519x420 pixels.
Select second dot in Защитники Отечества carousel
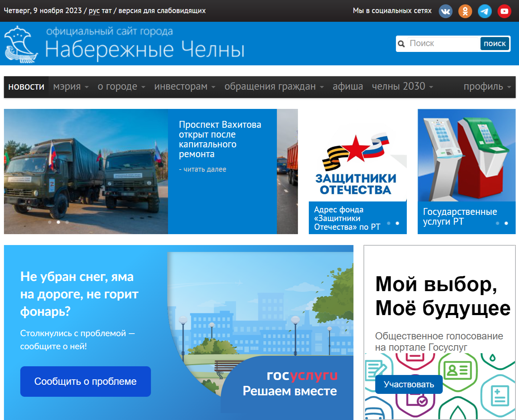click(x=397, y=223)
